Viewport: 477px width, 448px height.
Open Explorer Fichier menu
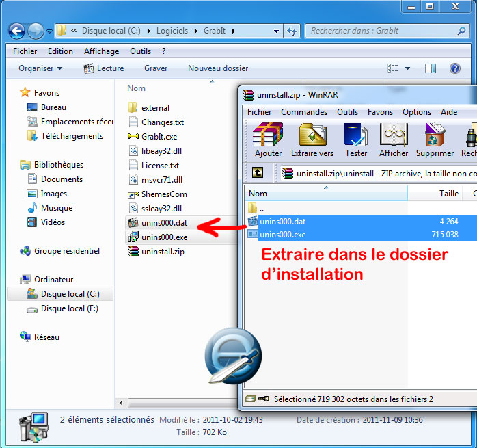point(25,51)
